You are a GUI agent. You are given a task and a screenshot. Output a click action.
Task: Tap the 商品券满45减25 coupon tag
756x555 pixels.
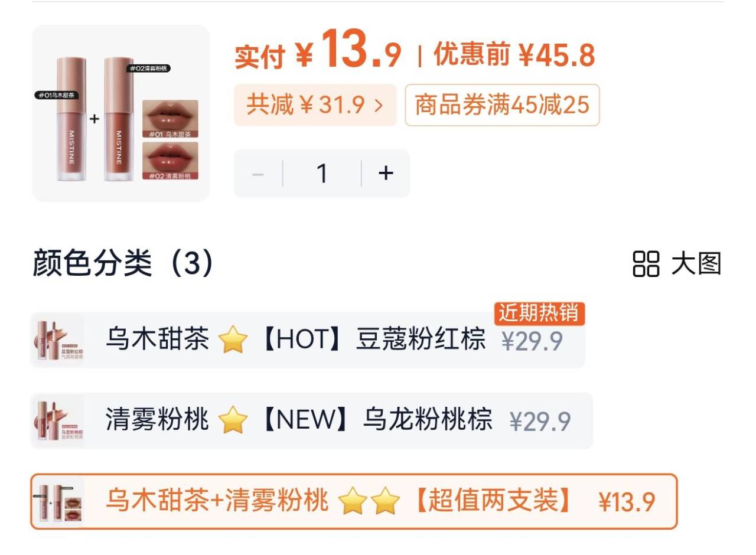(502, 105)
